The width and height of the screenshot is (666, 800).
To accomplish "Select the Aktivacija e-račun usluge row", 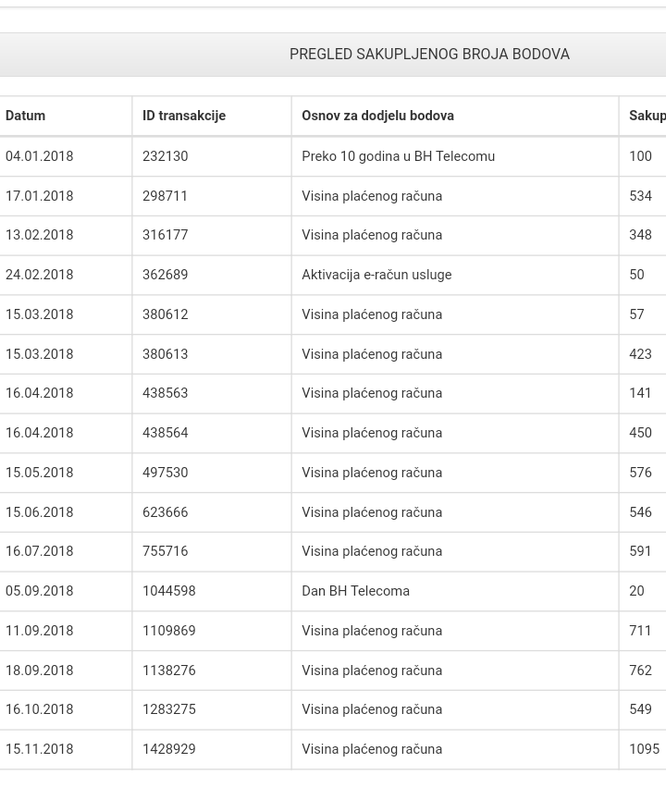I will pyautogui.click(x=333, y=275).
